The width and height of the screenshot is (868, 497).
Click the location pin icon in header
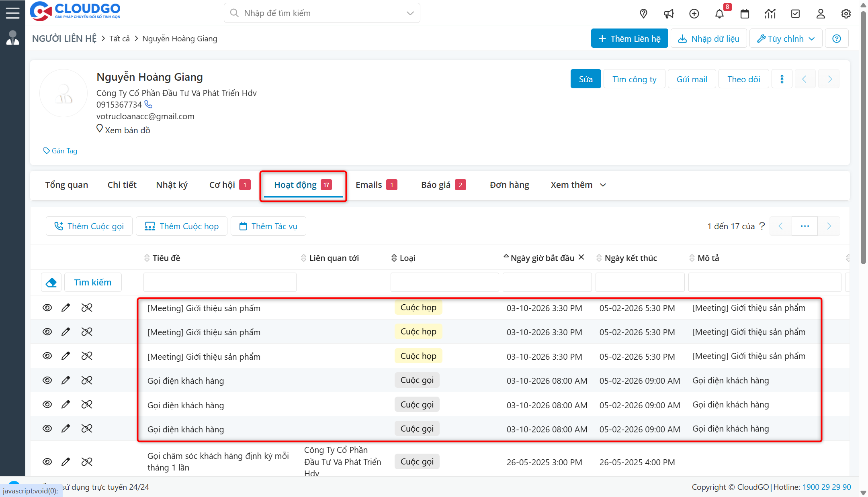643,14
